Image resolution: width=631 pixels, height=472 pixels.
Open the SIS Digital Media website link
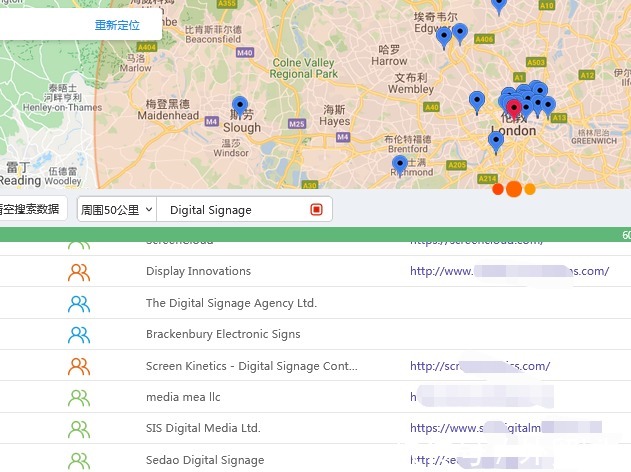tap(506, 428)
